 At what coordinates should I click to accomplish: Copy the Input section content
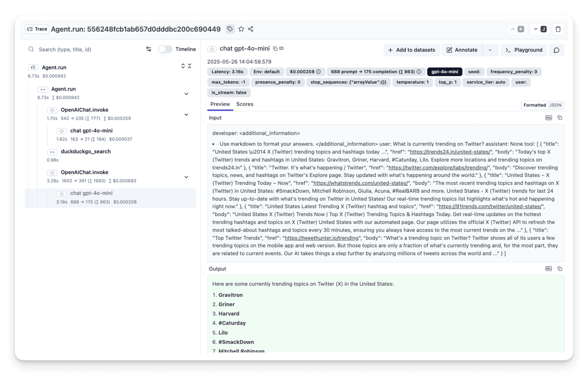click(560, 118)
